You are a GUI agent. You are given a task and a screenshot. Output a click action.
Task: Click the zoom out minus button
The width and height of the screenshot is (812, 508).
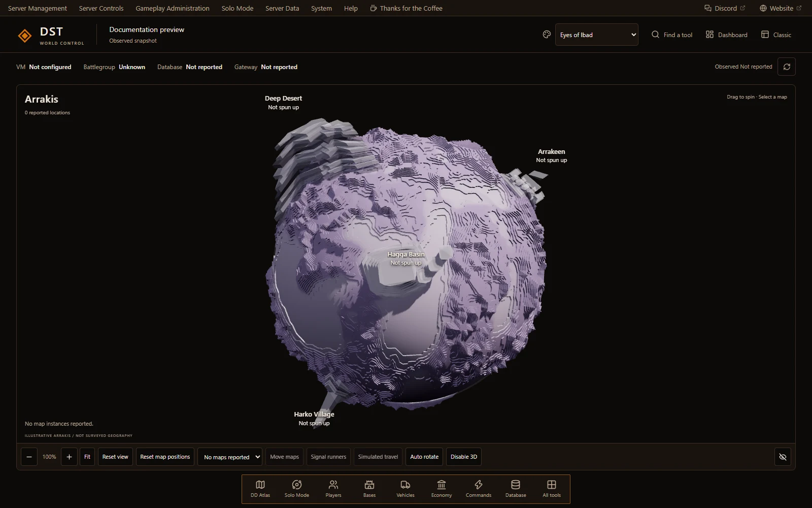29,457
